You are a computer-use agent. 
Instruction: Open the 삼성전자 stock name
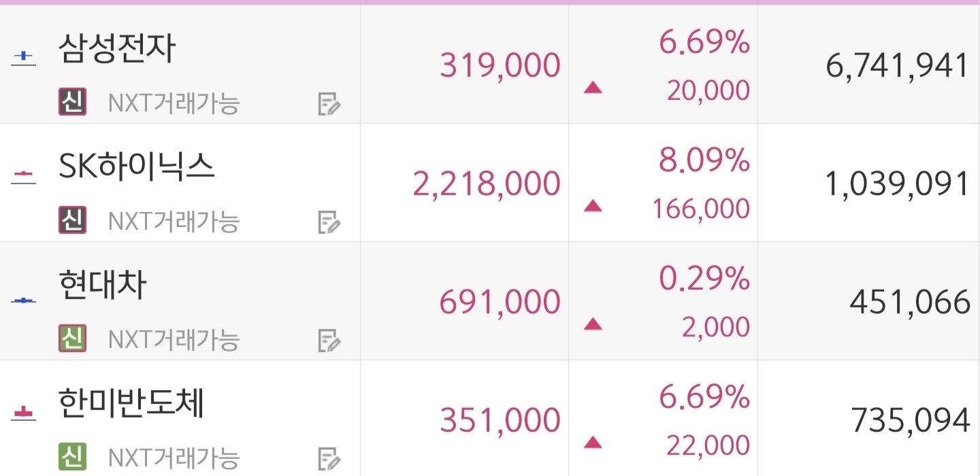click(x=118, y=49)
